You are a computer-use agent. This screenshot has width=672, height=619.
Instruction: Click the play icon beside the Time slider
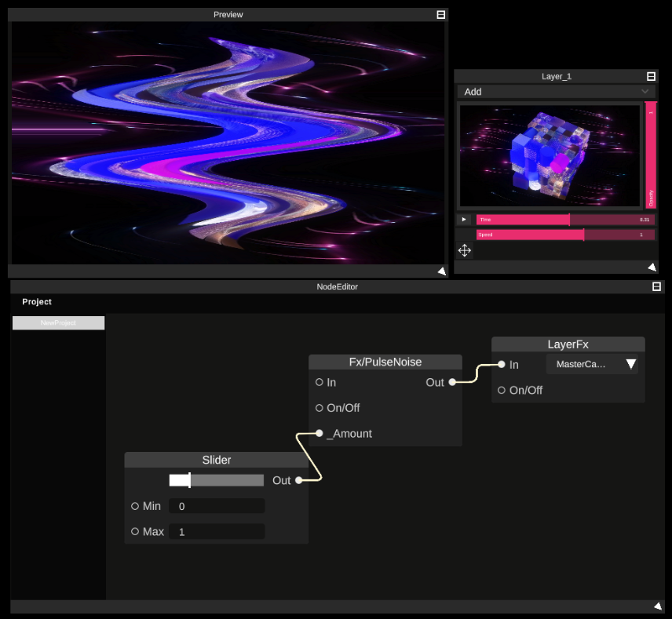click(463, 219)
